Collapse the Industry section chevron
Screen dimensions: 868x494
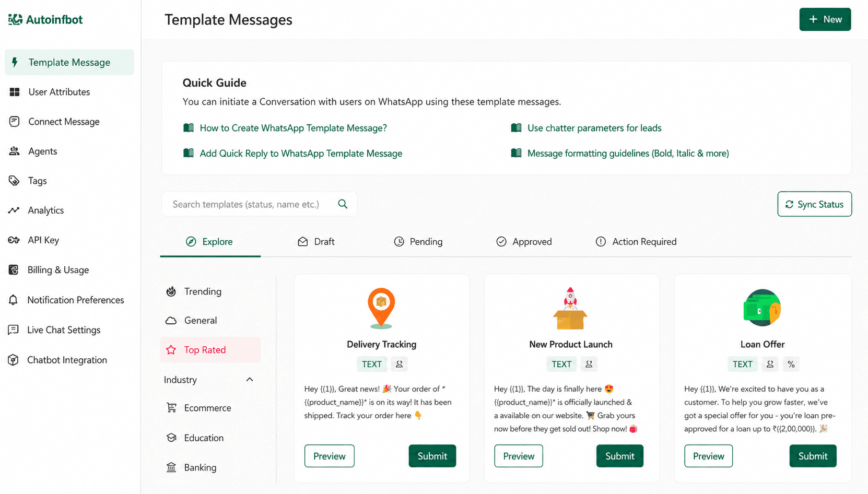[250, 380]
